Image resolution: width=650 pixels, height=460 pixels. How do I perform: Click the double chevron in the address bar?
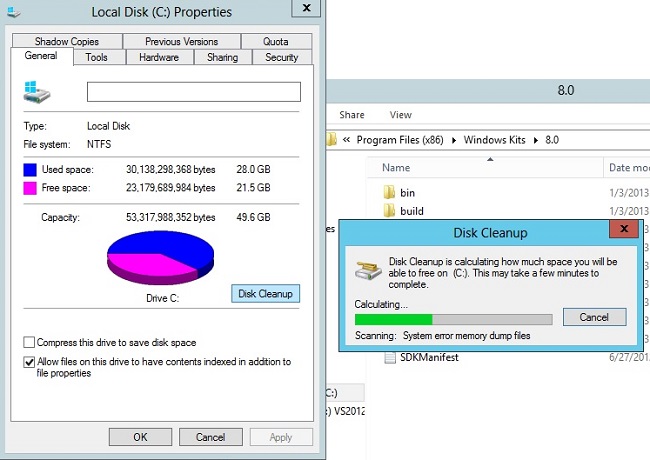click(346, 139)
